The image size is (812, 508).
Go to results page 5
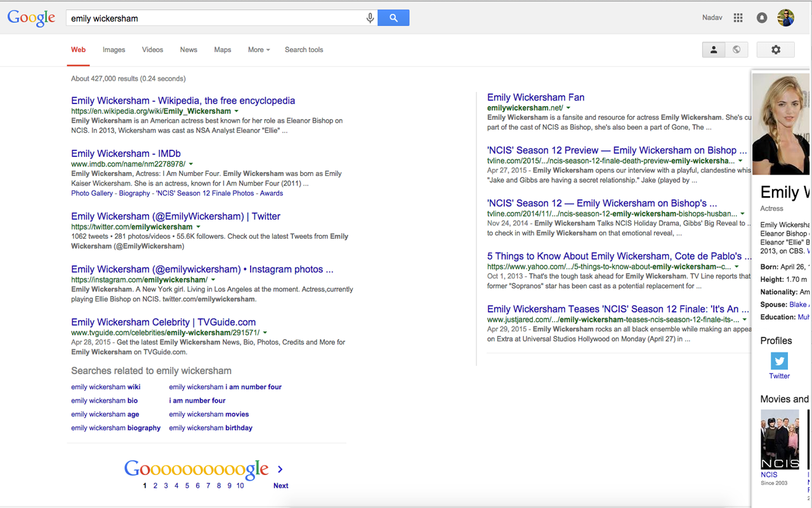click(x=187, y=486)
